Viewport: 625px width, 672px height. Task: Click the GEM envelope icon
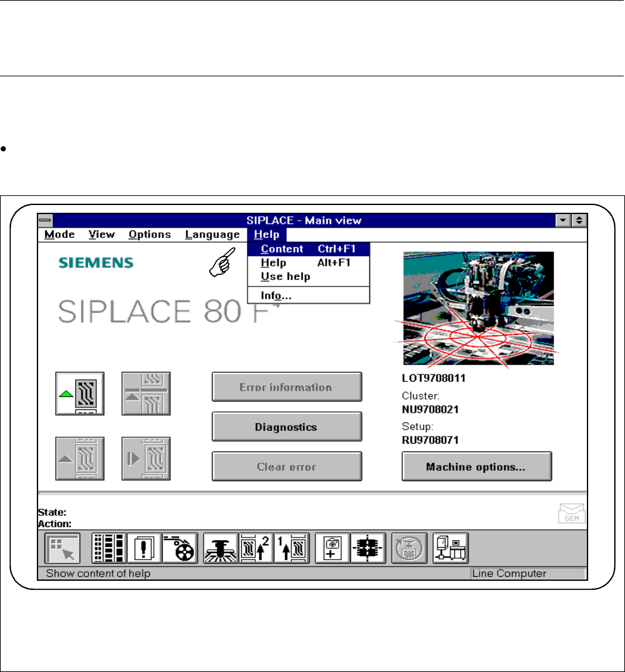click(x=571, y=514)
